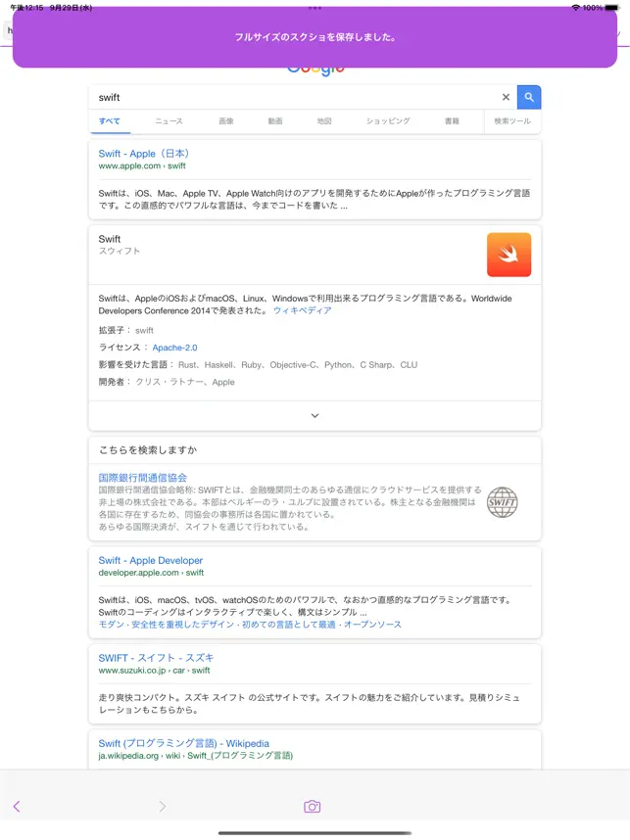Open the ウィキペディア link
This screenshot has width=630, height=840.
303,310
